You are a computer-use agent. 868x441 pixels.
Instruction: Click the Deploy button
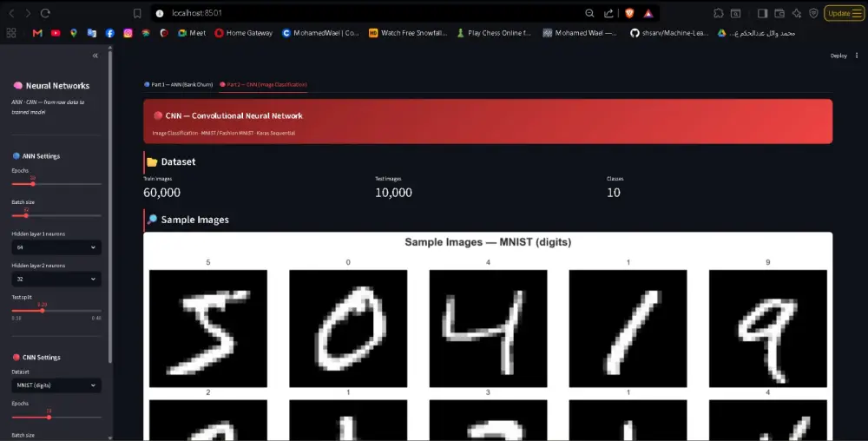[x=838, y=56]
